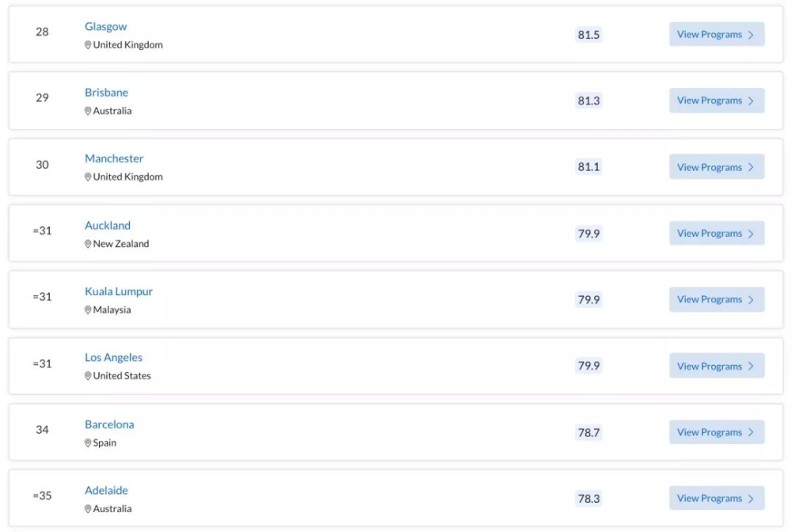Viewport: 792px width, 532px height.
Task: Select the Kuala Lumpur city link
Action: pyautogui.click(x=119, y=291)
